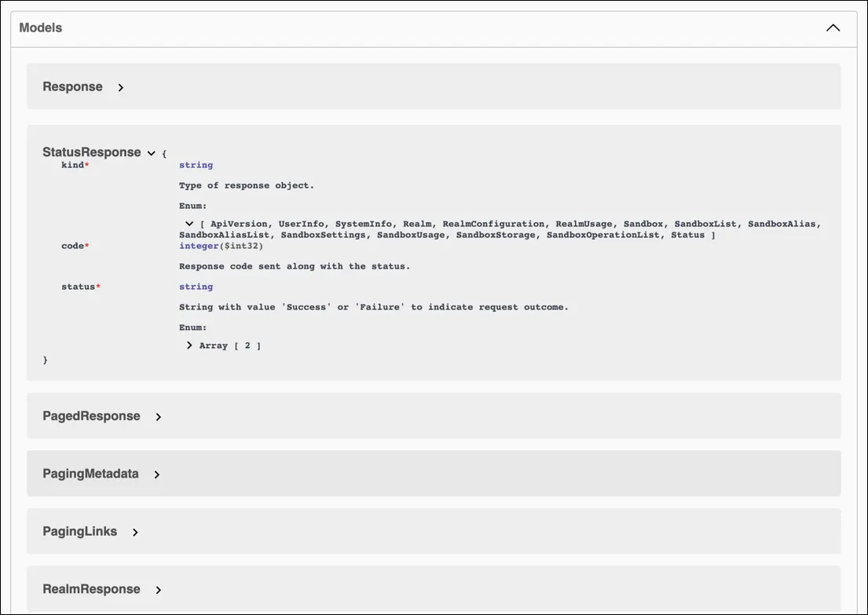Expand the PagingMetadata model
The image size is (868, 615).
156,474
